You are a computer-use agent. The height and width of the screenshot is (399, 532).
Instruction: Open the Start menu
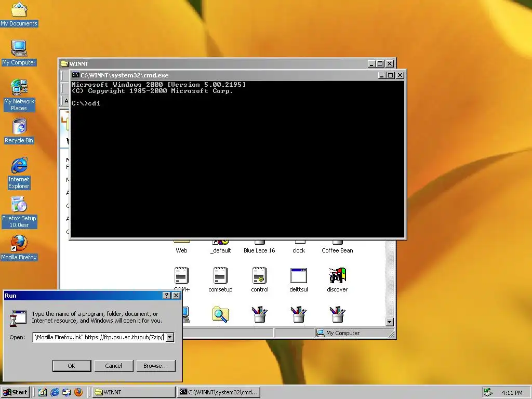(x=15, y=392)
